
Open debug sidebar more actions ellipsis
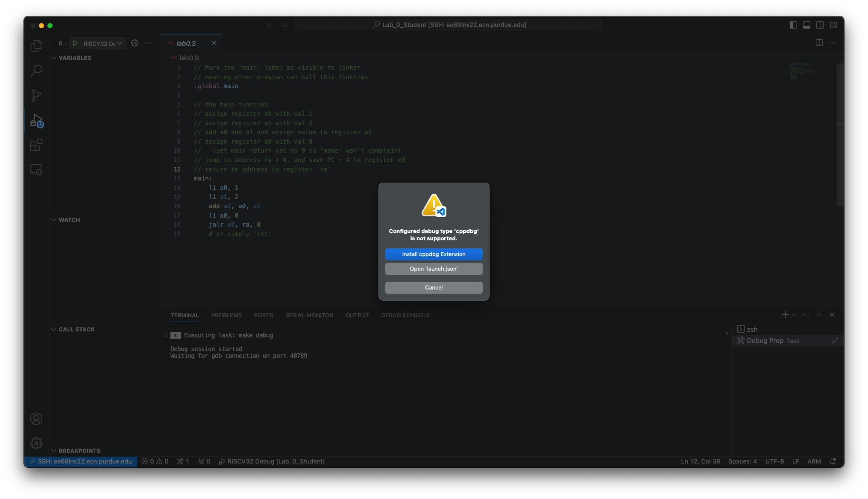tap(148, 43)
